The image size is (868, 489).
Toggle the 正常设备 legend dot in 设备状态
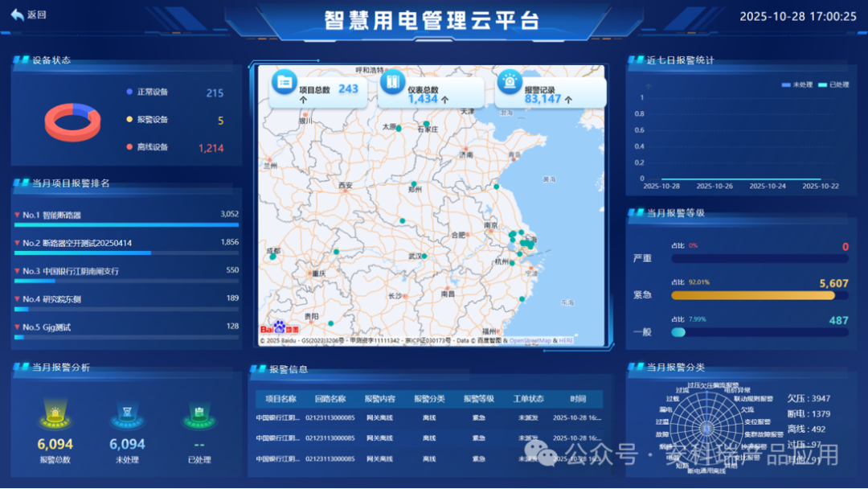point(128,91)
